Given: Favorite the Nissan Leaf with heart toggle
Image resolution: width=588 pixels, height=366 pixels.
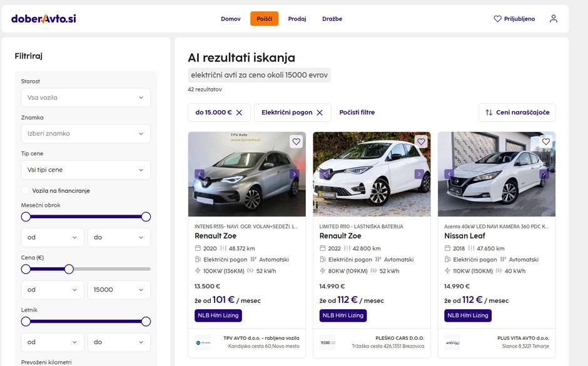Looking at the screenshot, I should pyautogui.click(x=545, y=141).
